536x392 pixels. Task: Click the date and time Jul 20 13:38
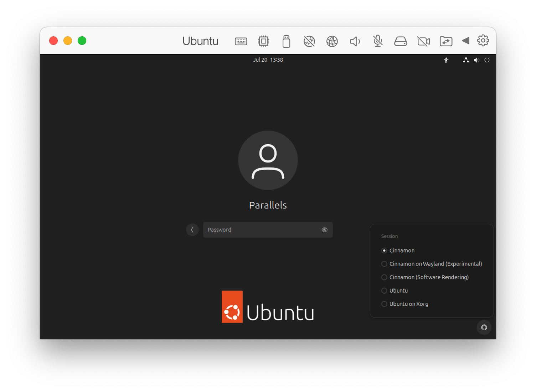tap(268, 60)
